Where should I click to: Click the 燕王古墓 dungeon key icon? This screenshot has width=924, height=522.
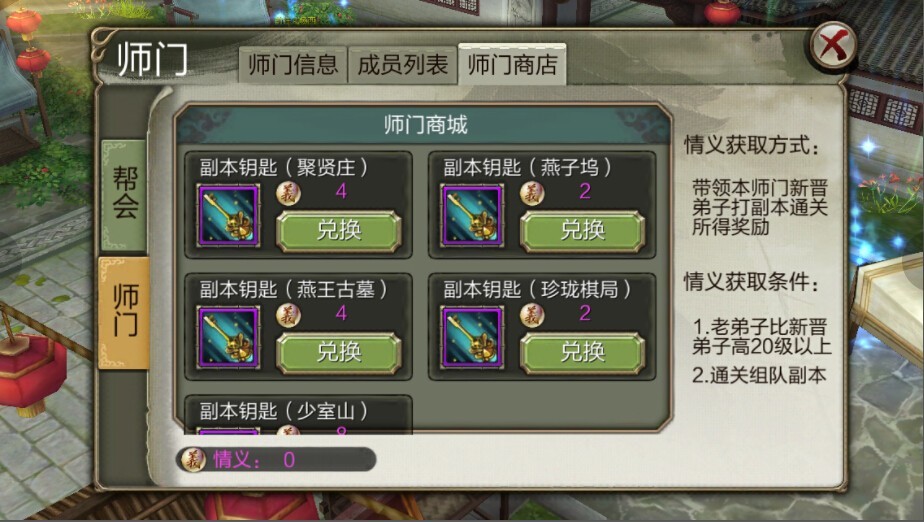coord(228,338)
